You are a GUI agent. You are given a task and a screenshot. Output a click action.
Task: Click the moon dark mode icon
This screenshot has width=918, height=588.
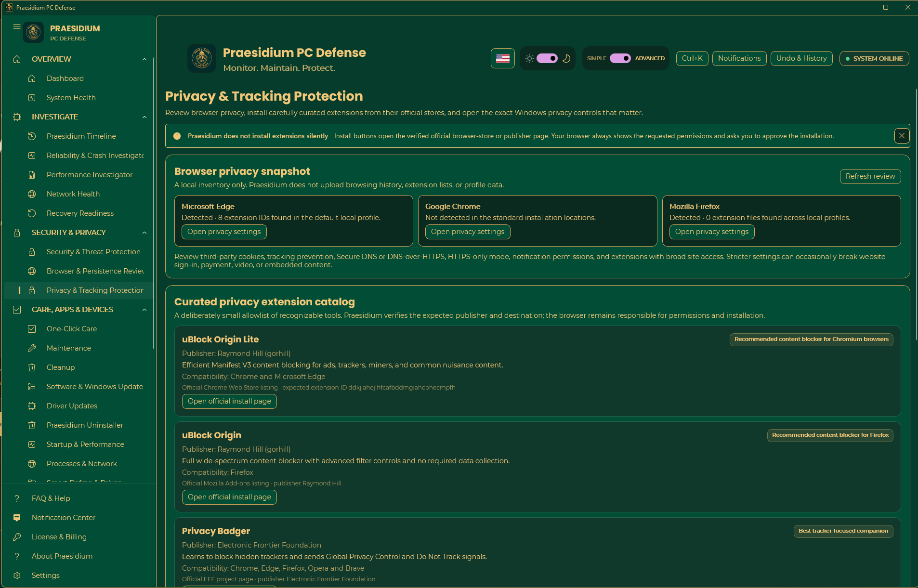coord(567,58)
